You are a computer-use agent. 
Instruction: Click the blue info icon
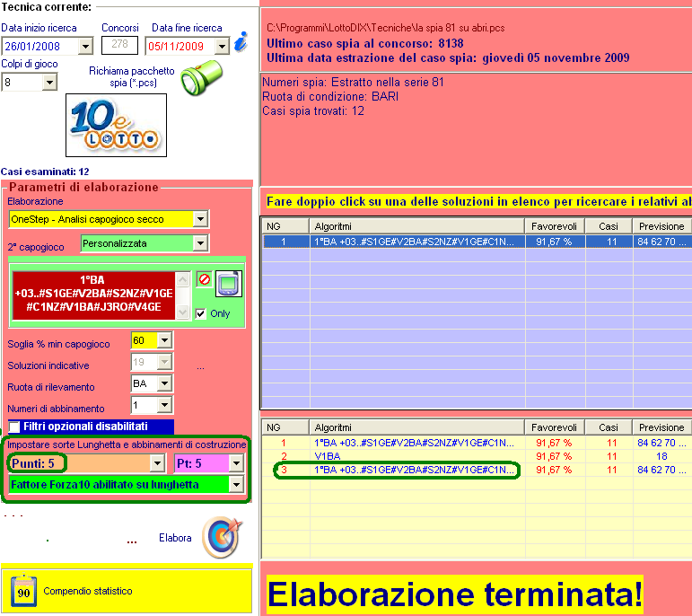(x=241, y=42)
